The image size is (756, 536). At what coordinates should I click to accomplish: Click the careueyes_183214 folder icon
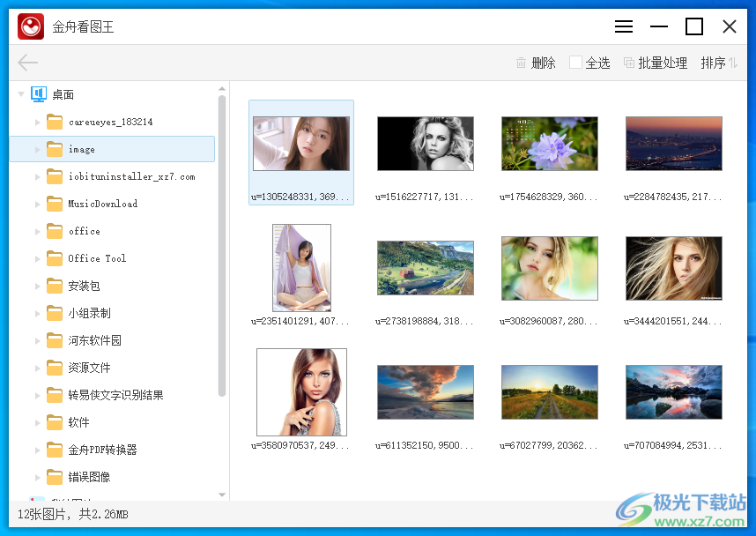tap(55, 122)
